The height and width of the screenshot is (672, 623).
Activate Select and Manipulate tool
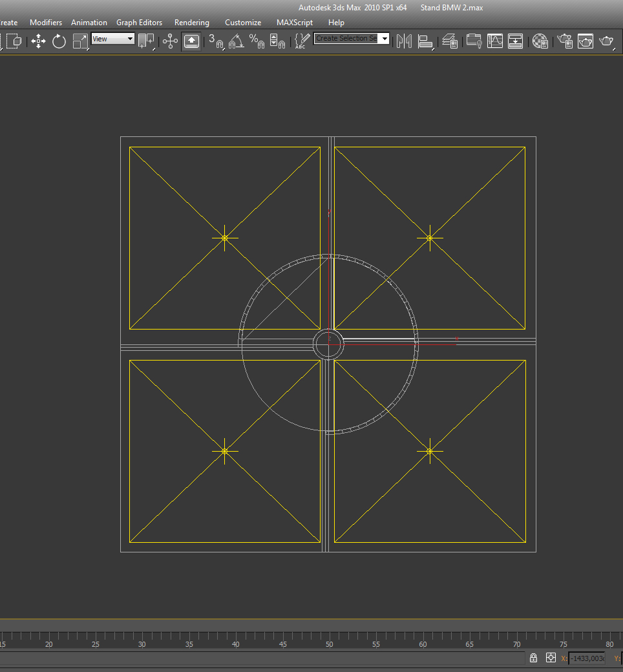click(170, 41)
